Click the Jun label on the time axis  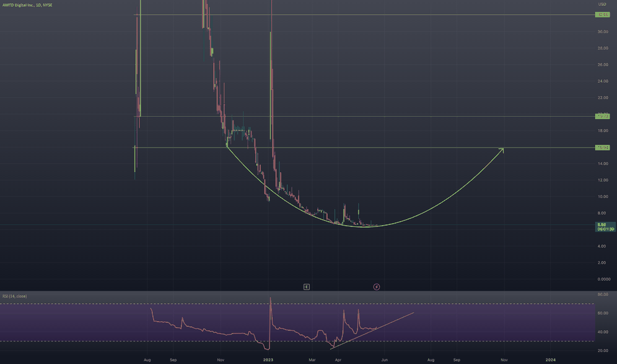point(385,359)
